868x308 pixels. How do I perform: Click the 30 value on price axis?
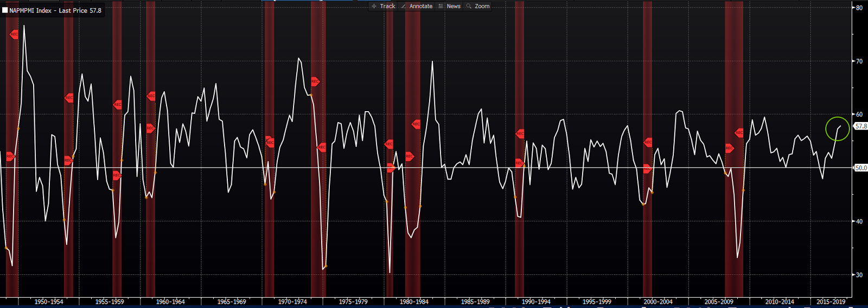click(x=859, y=275)
